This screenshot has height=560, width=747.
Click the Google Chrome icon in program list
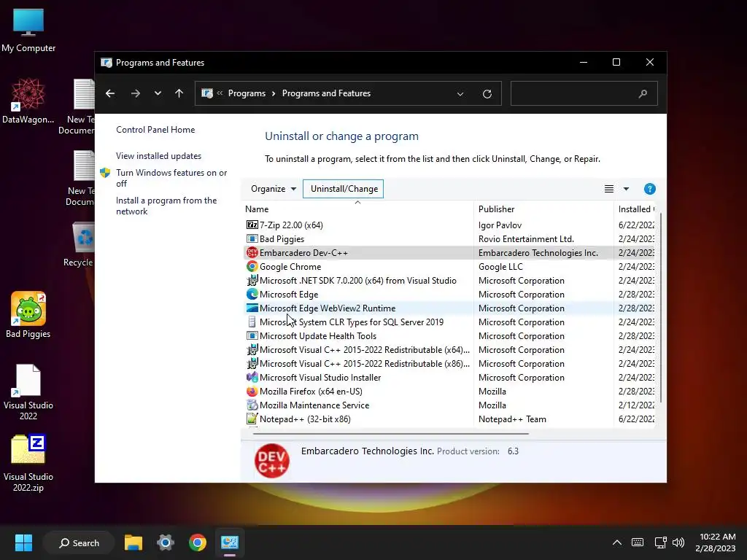pos(252,266)
